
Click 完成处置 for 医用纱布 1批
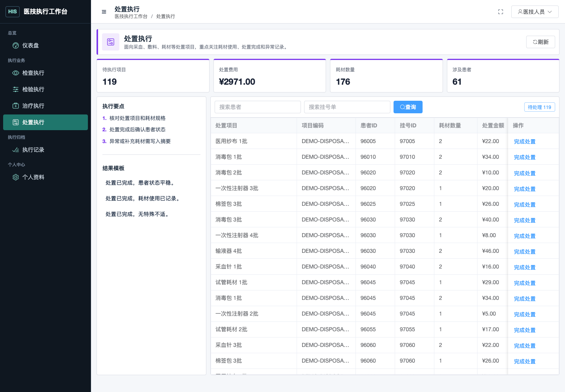tap(525, 142)
